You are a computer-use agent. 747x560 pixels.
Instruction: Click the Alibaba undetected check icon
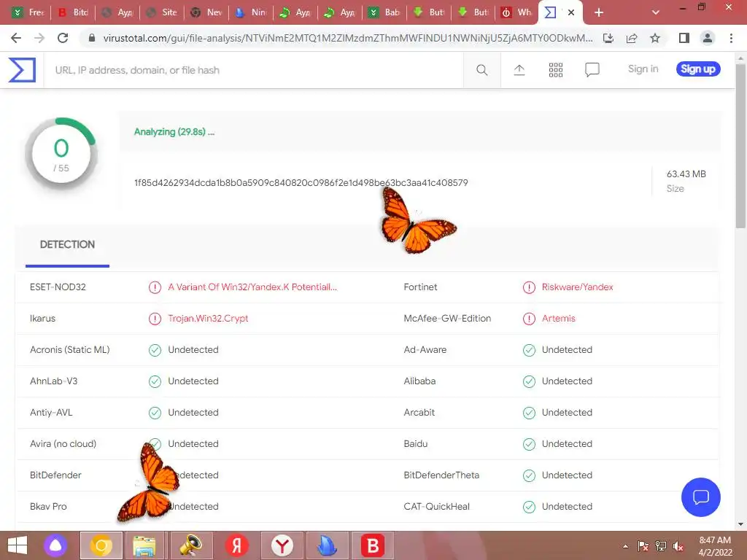(529, 381)
